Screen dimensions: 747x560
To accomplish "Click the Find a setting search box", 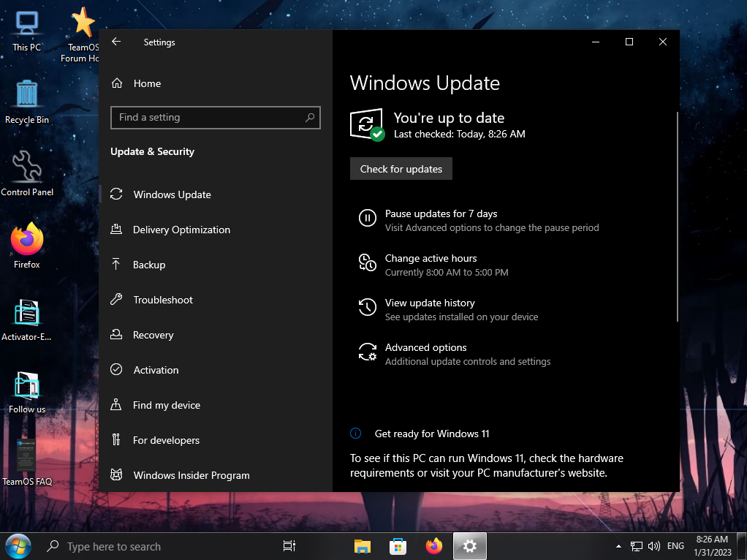I will point(216,117).
